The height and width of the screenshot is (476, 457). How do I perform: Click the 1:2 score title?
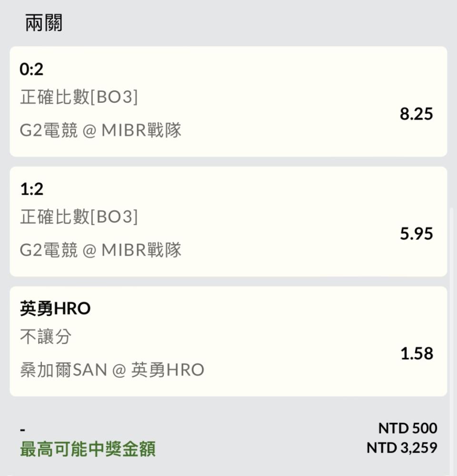31,189
